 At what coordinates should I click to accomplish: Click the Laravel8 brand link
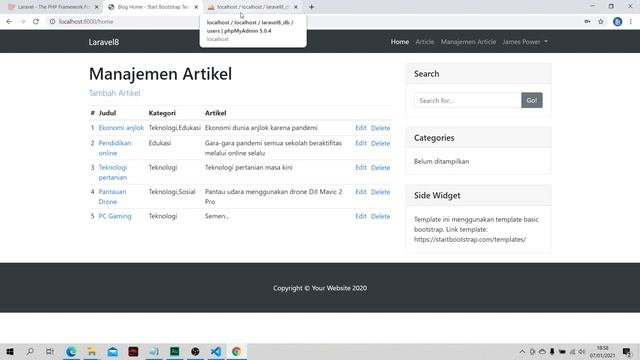[x=104, y=42]
